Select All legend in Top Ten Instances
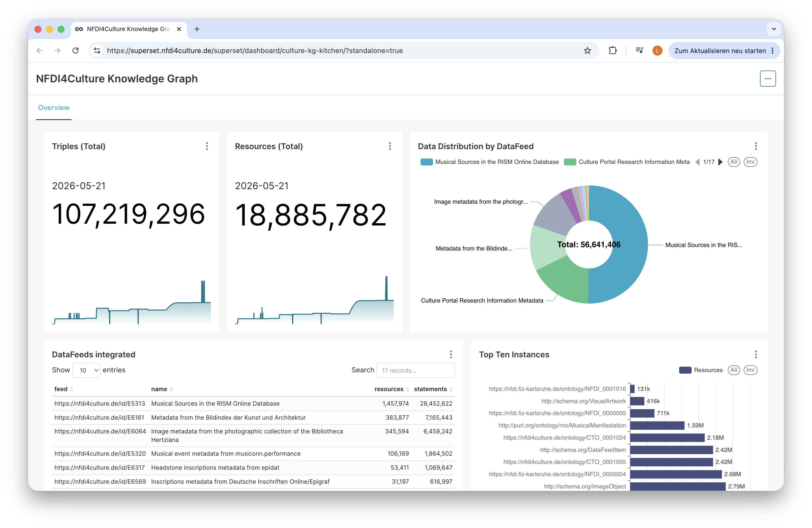812x528 pixels. coord(733,370)
